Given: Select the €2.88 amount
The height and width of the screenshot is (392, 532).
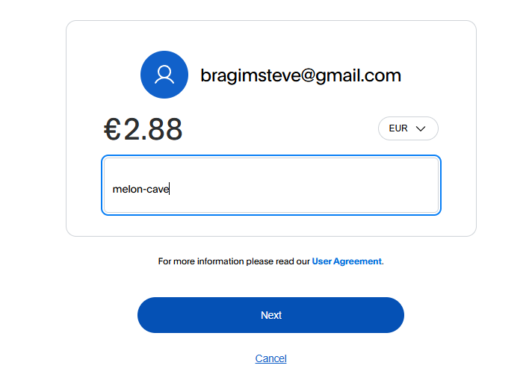Looking at the screenshot, I should [x=143, y=130].
